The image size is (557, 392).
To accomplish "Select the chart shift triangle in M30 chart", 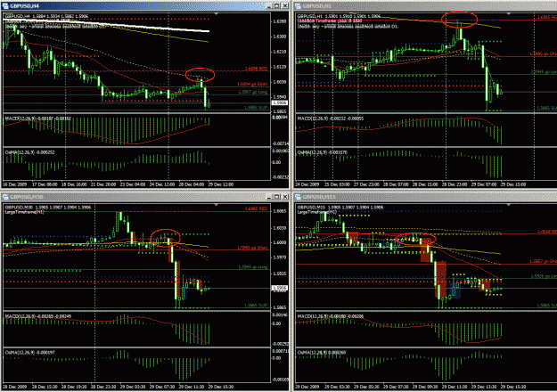I will [216, 205].
